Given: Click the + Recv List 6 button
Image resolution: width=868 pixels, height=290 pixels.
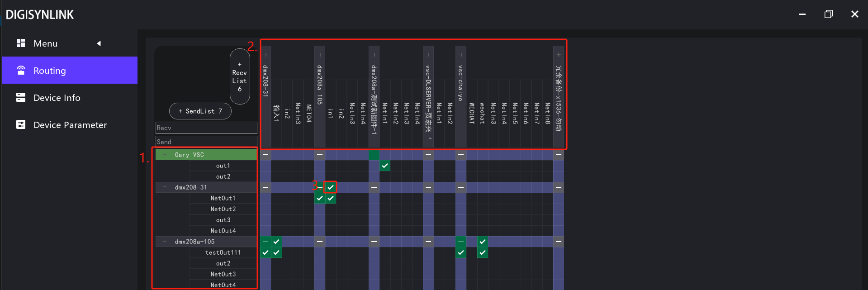Looking at the screenshot, I should 240,76.
